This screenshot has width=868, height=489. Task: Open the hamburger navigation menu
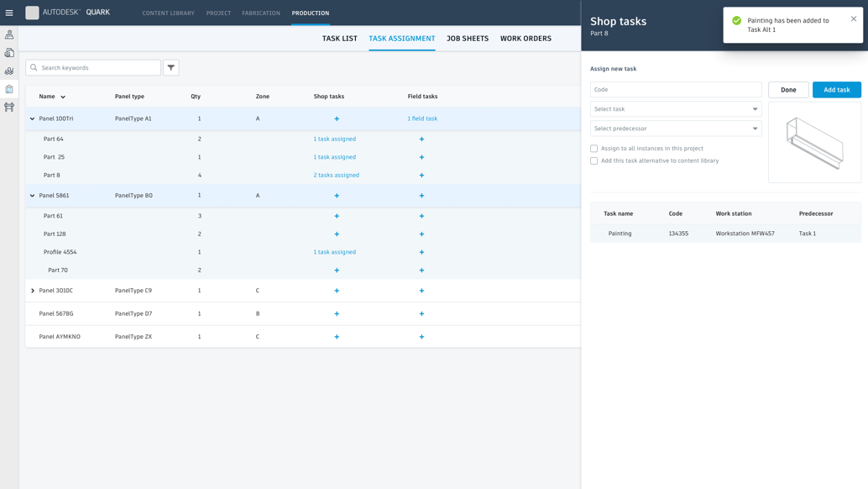9,13
